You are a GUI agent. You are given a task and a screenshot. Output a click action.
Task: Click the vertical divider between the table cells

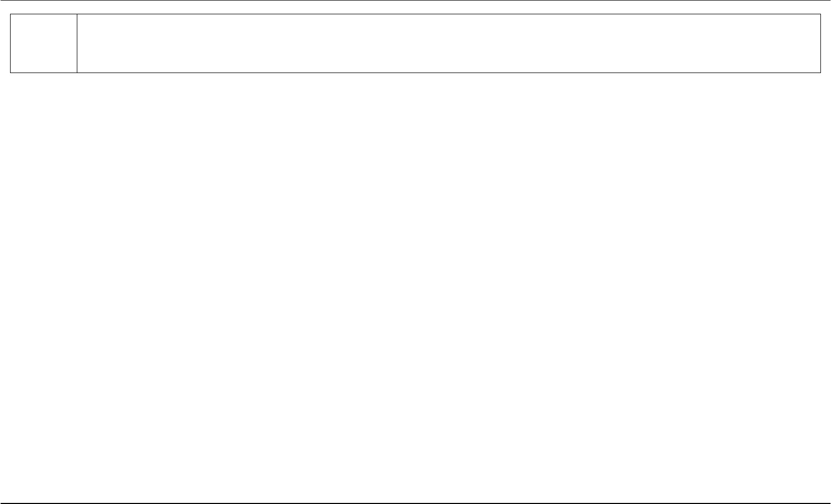click(77, 43)
